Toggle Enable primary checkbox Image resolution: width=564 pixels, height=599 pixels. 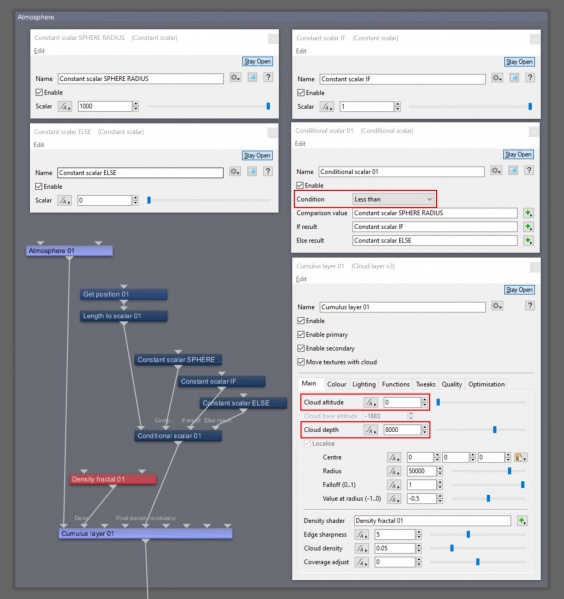click(301, 334)
